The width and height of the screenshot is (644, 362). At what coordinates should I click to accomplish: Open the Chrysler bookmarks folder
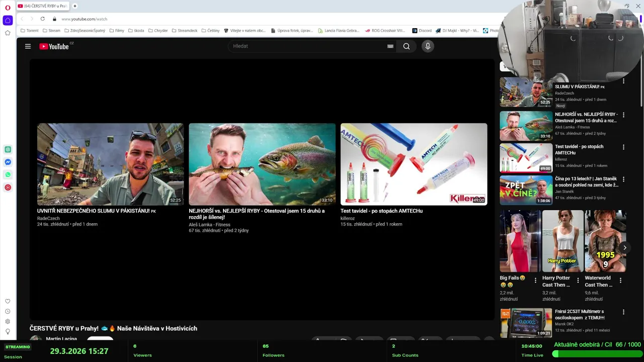(x=158, y=30)
